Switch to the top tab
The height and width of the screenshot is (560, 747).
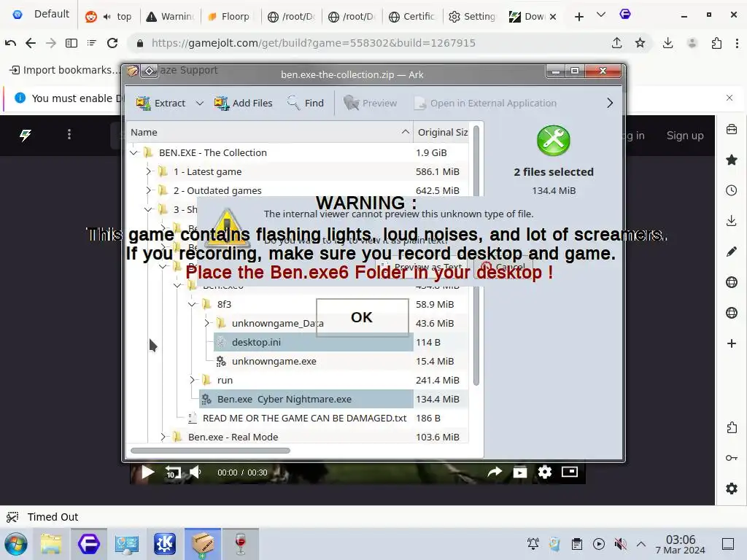pyautogui.click(x=109, y=17)
